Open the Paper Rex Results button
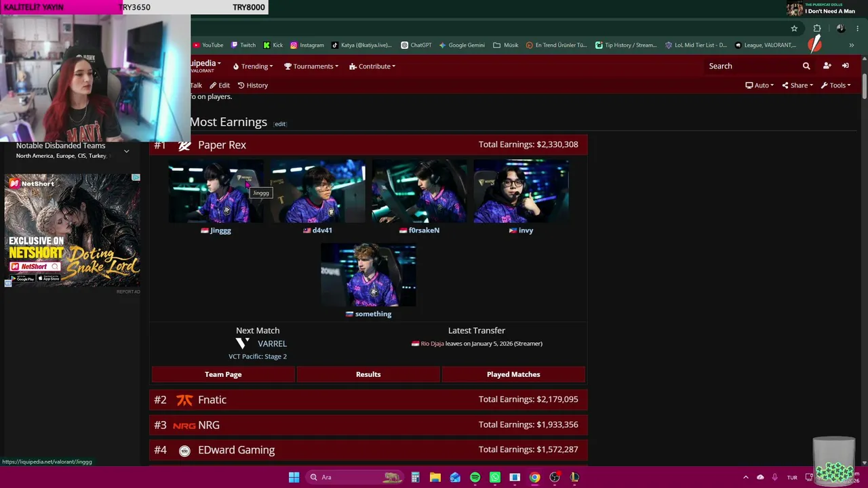This screenshot has height=488, width=868. (x=368, y=374)
